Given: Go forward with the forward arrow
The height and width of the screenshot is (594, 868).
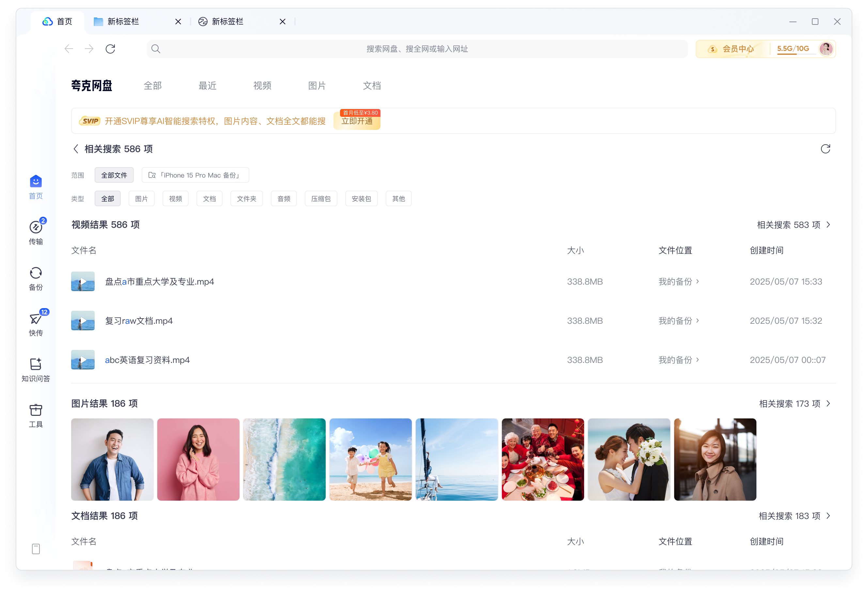Looking at the screenshot, I should (89, 49).
